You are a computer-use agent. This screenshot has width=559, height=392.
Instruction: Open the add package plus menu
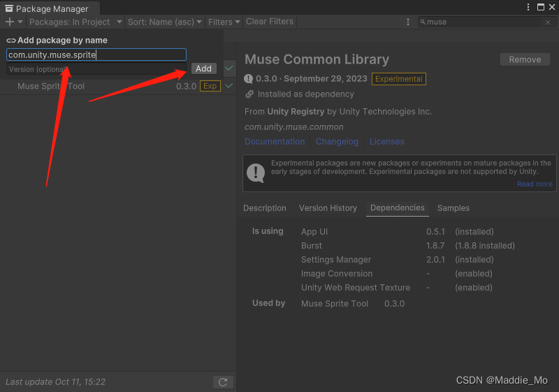pos(13,22)
